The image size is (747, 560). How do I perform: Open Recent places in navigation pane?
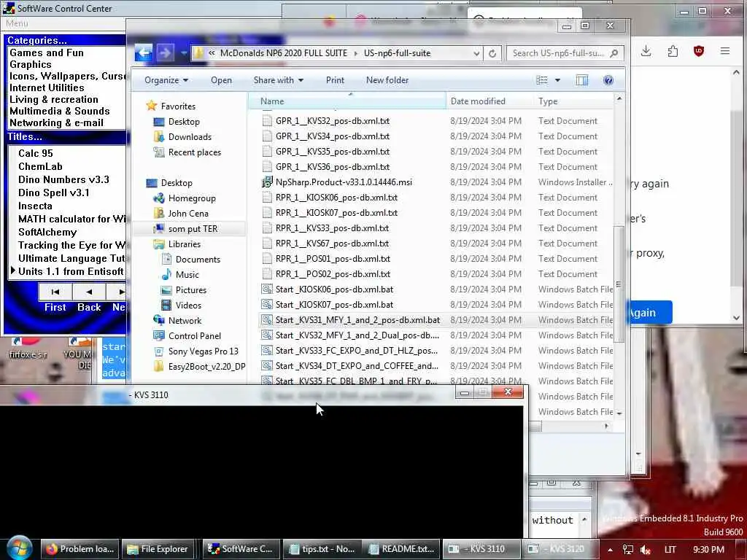click(194, 152)
